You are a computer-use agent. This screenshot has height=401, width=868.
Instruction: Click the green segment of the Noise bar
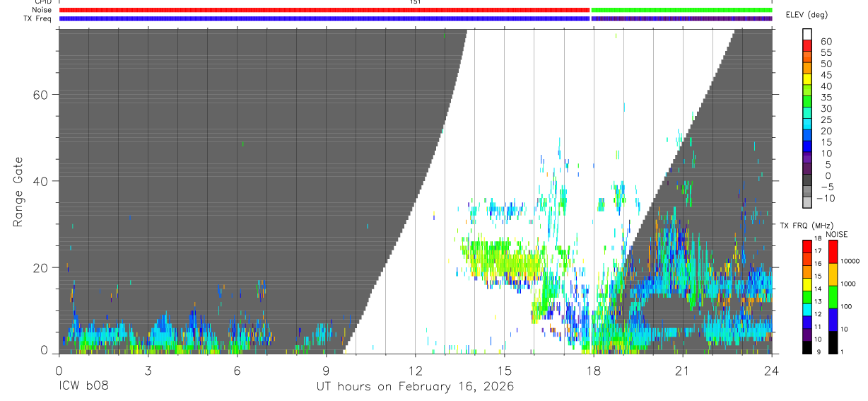681,10
